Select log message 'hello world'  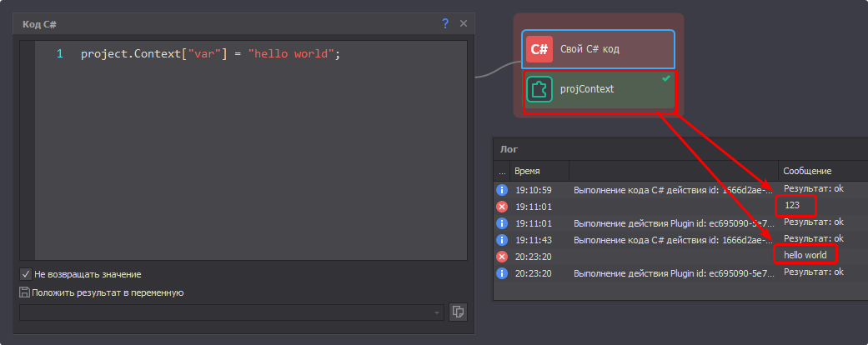[805, 255]
